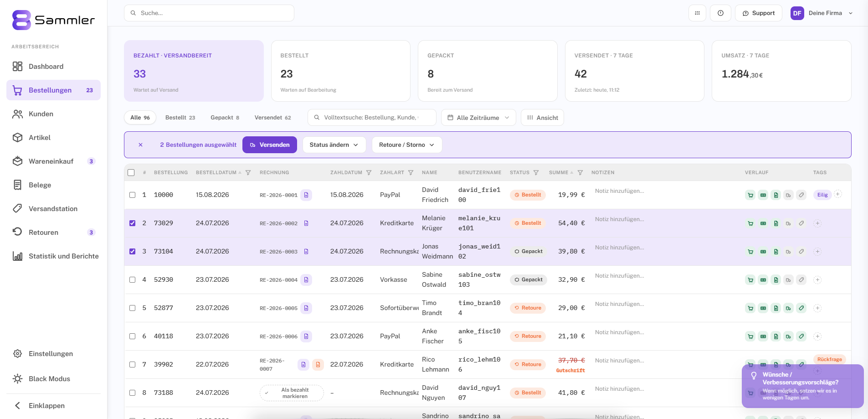Viewport: 868px width, 419px height.
Task: Filter Status column with funnel icon
Action: pos(536,173)
